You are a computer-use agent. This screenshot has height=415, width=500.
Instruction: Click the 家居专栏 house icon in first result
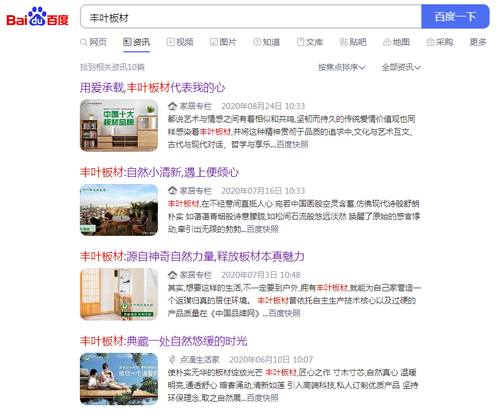[x=172, y=106]
